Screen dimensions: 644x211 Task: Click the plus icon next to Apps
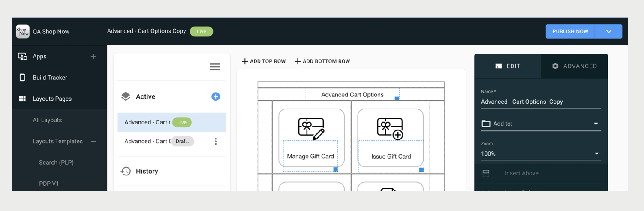coord(93,57)
